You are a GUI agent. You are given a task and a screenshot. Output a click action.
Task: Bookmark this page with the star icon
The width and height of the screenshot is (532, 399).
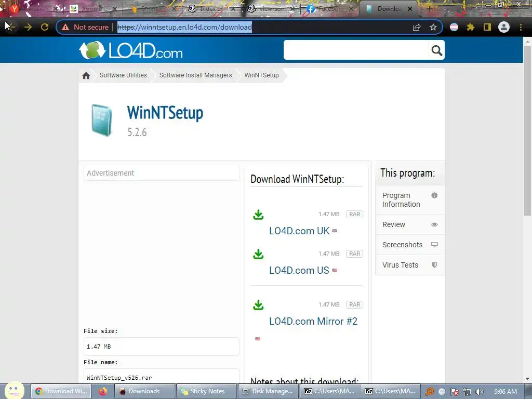pos(433,27)
